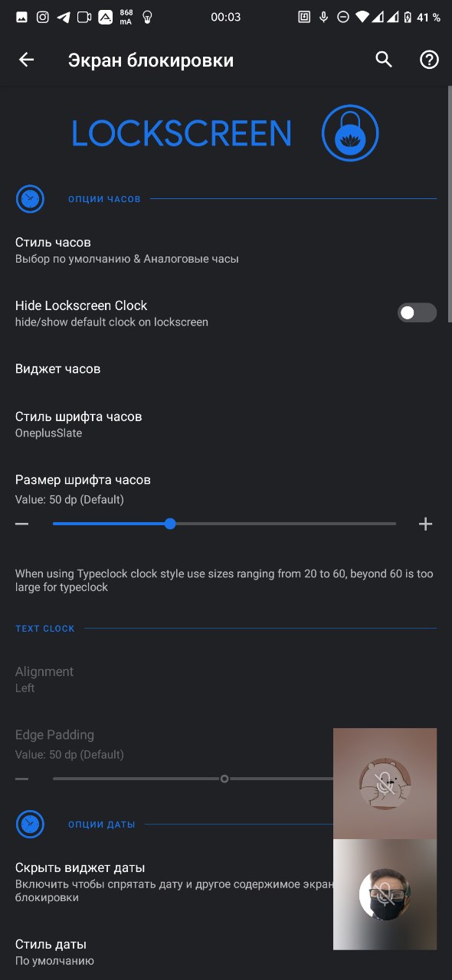The height and width of the screenshot is (980, 452).
Task: Tap clock icon beside Опции даты
Action: [30, 824]
